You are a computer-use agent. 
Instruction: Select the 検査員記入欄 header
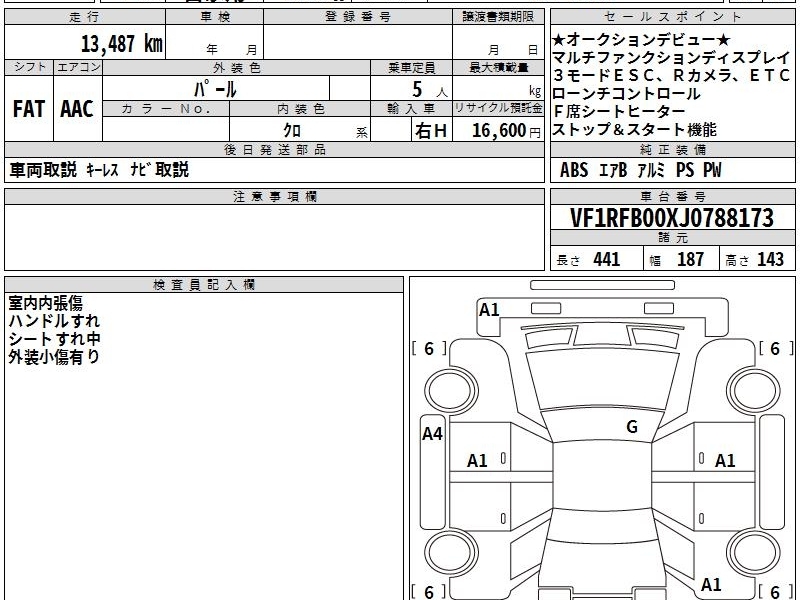pos(204,285)
